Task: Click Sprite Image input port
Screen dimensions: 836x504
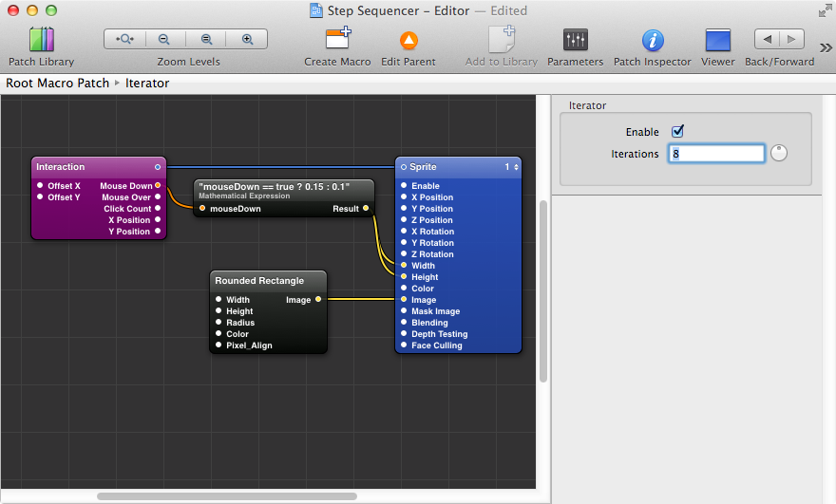Action: click(404, 299)
